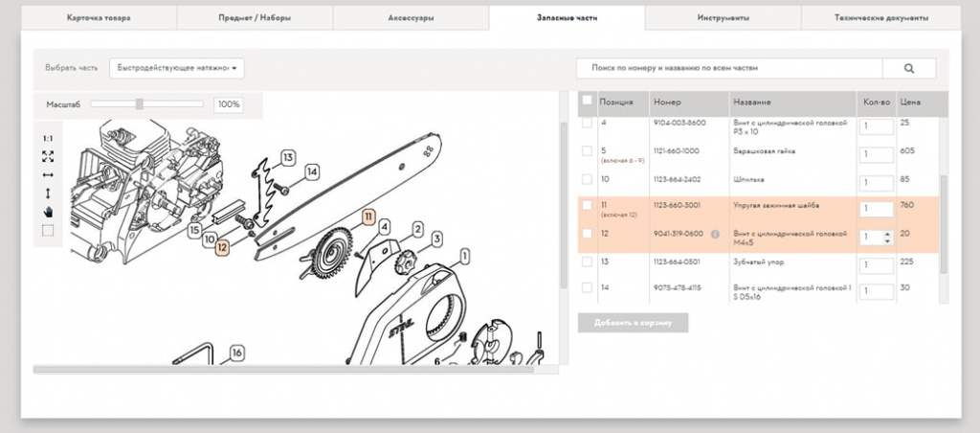980x433 pixels.
Task: Activate the hand pan tool
Action: coord(48,212)
